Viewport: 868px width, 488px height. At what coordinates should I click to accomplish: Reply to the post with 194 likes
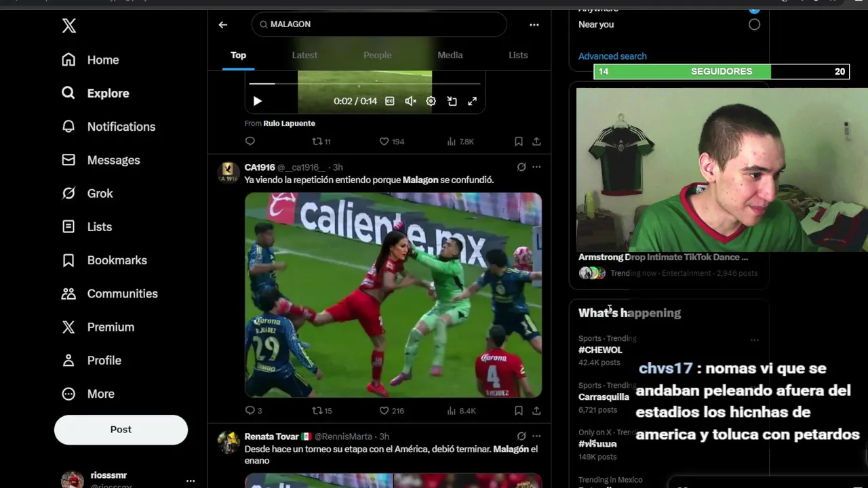(x=250, y=142)
